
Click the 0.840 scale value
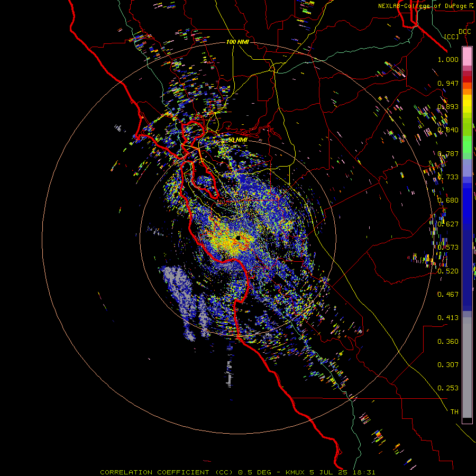[x=448, y=130]
